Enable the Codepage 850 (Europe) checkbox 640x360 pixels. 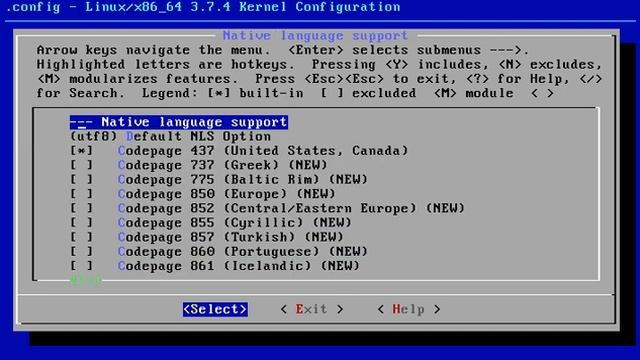[82, 194]
